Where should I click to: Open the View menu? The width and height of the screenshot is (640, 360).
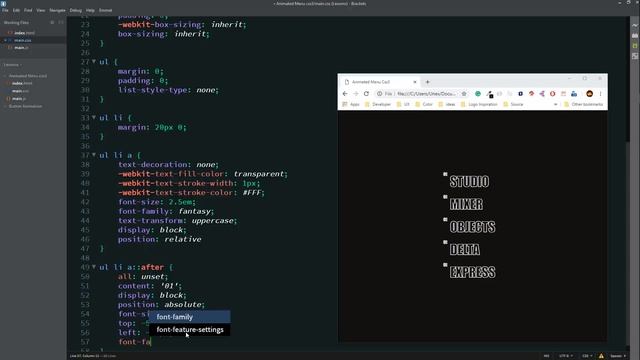(x=41, y=10)
